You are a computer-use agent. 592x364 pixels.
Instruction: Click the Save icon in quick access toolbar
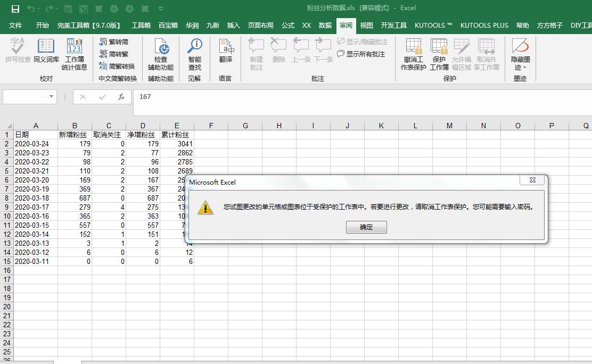[x=15, y=9]
